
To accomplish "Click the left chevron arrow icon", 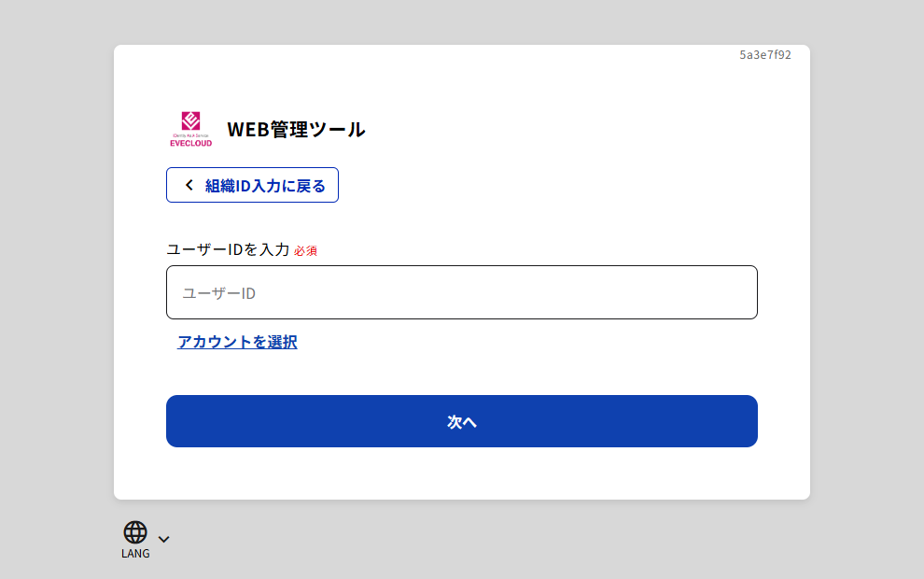I will point(189,185).
